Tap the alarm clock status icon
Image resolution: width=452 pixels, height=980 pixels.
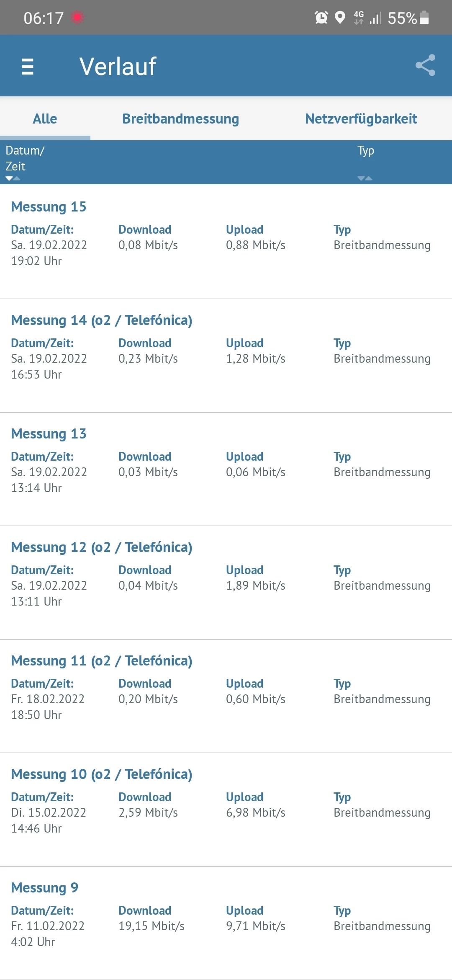321,18
